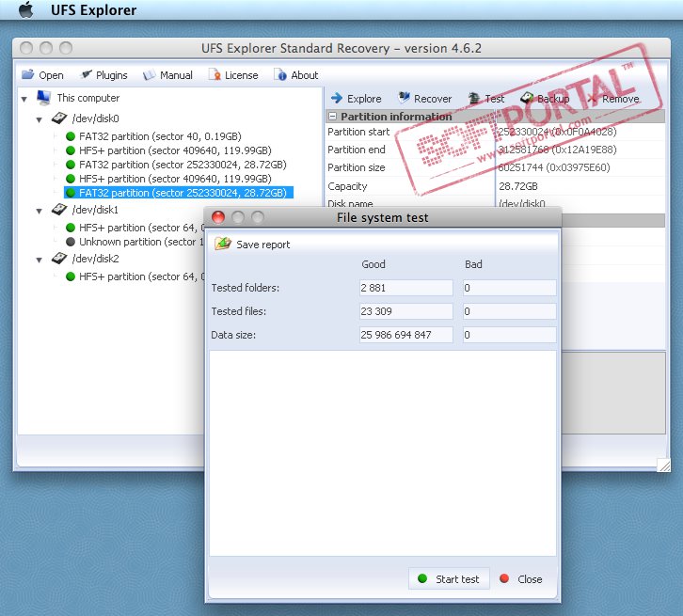This screenshot has width=683, height=616.
Task: Collapse the /dev/disk2 tree node
Action: coord(40,260)
